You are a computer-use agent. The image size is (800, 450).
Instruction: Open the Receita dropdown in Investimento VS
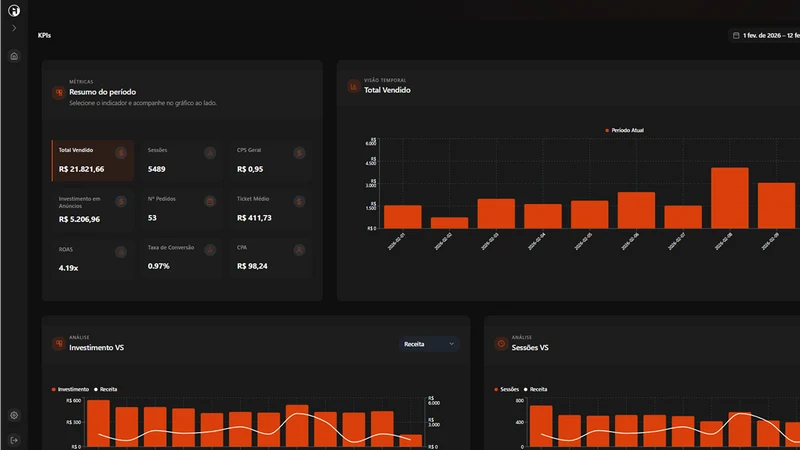point(429,344)
